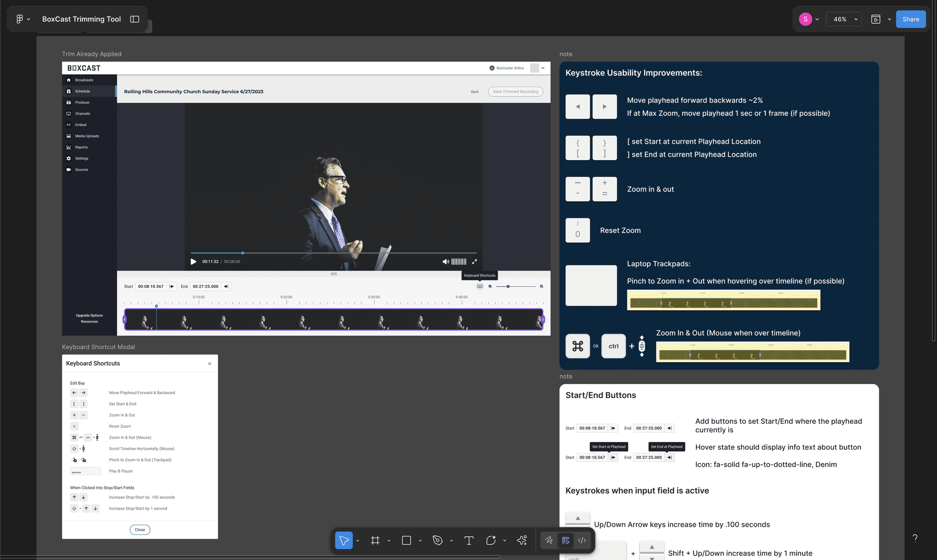Toggle the sidebar panel visibility
Screen dimensions: 937x560
tap(135, 19)
